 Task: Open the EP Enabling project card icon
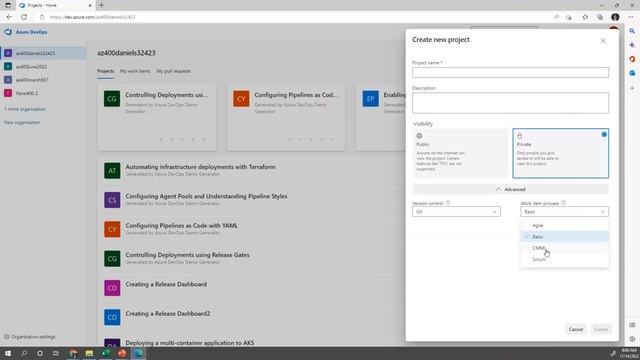(x=371, y=99)
